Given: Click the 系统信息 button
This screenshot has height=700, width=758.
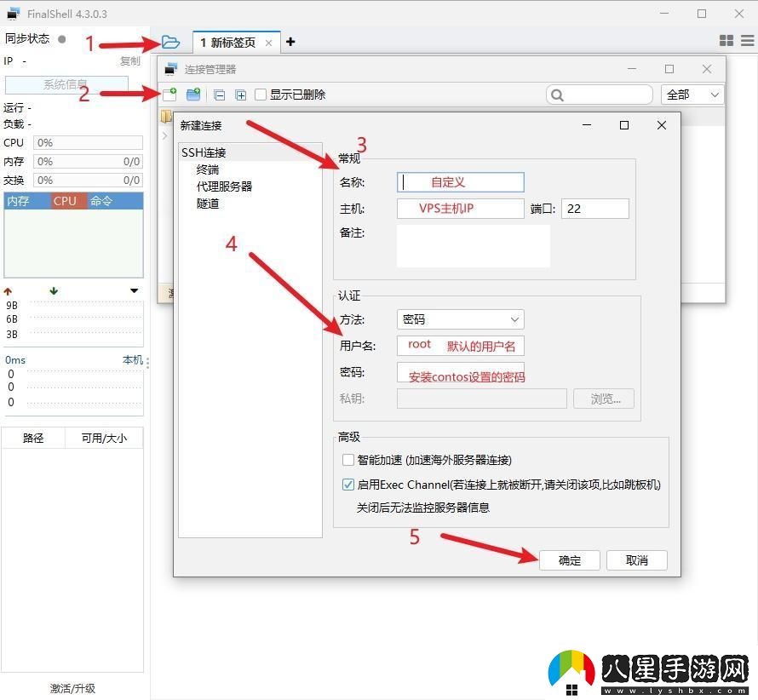Looking at the screenshot, I should pyautogui.click(x=66, y=84).
